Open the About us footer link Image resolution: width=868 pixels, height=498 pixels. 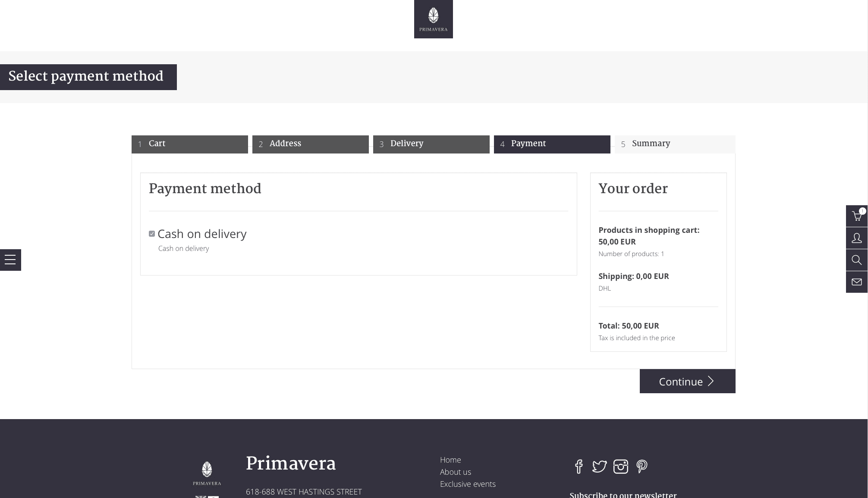point(456,472)
